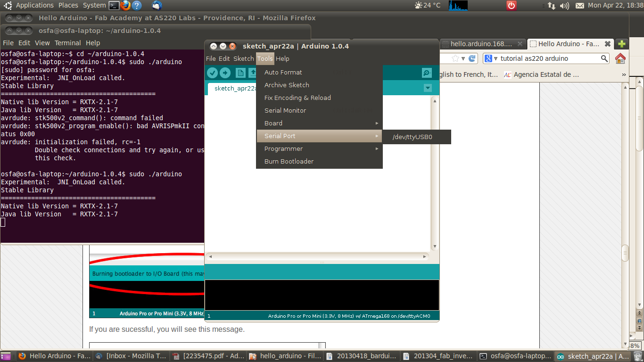Click the Arduino editor scroll up arrow
644x362 pixels.
click(435, 100)
